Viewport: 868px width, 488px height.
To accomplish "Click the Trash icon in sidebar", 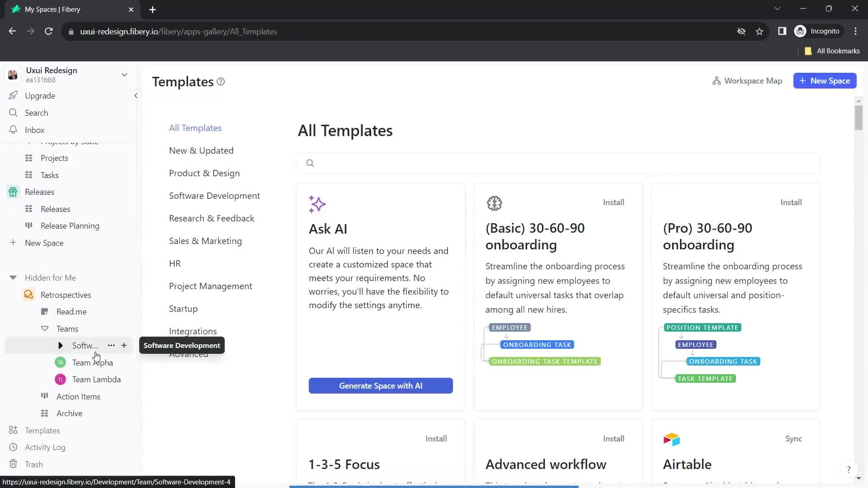I will tap(13, 464).
